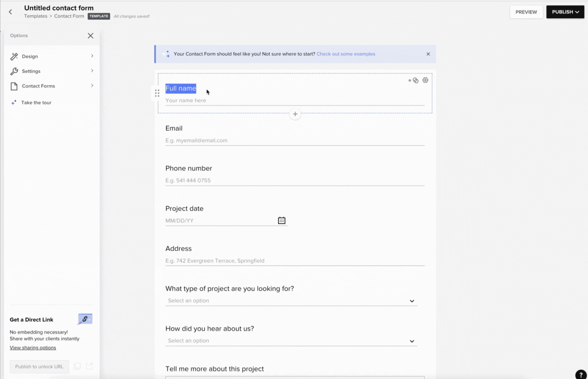
Task: Open the help question mark button
Action: [x=581, y=375]
